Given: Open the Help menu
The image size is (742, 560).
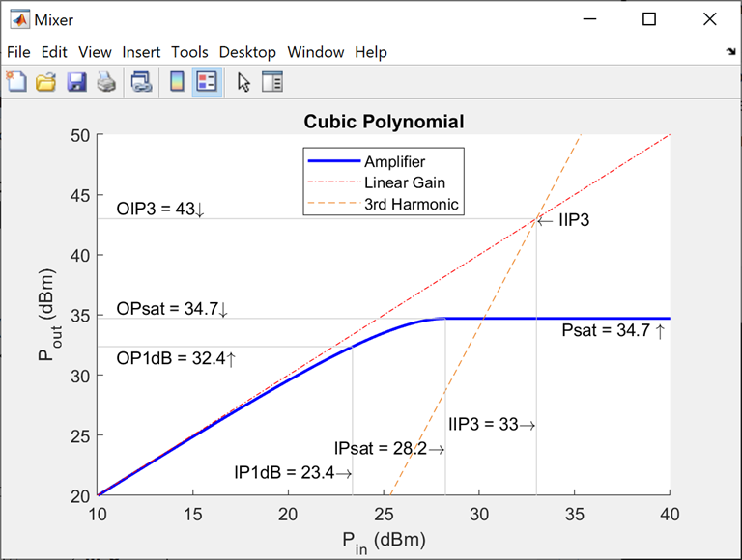Looking at the screenshot, I should pos(371,52).
